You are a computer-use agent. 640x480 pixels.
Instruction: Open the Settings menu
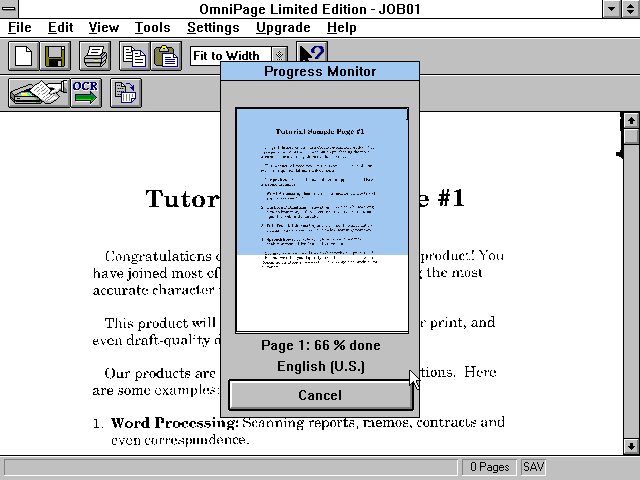213,27
